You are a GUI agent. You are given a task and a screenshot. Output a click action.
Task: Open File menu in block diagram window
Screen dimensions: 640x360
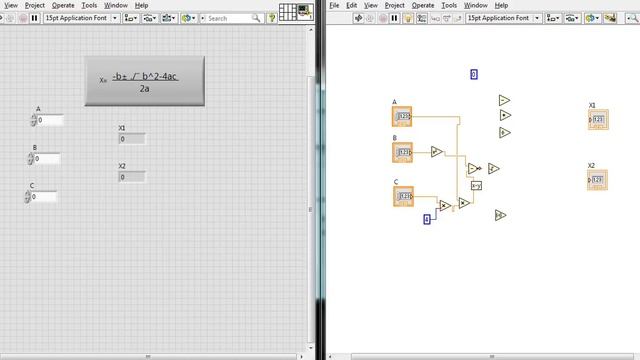click(x=334, y=5)
